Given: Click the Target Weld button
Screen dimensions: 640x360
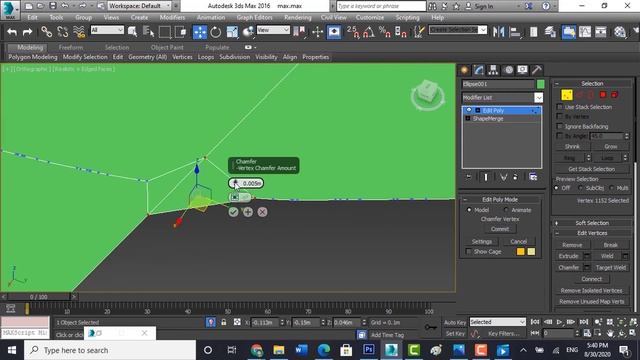Looking at the screenshot, I should click(x=610, y=268).
